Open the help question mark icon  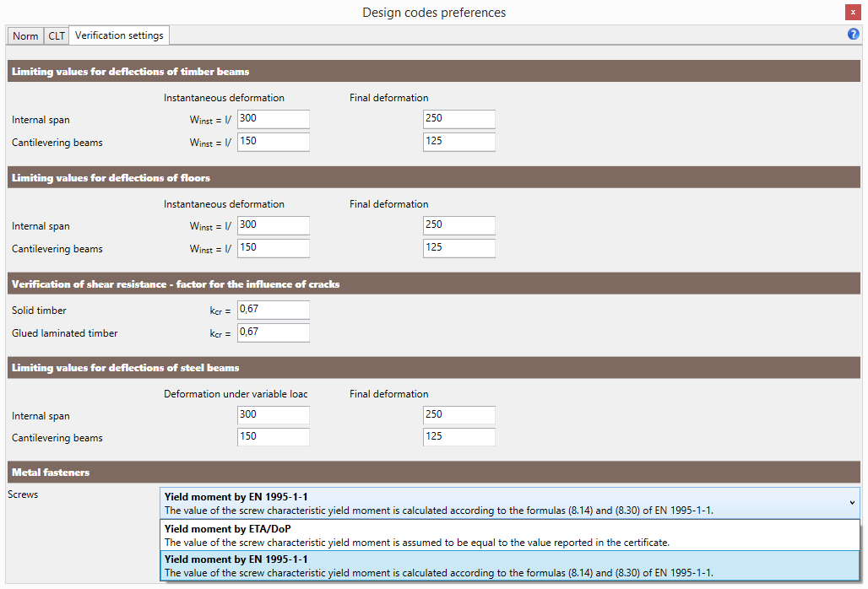click(853, 35)
